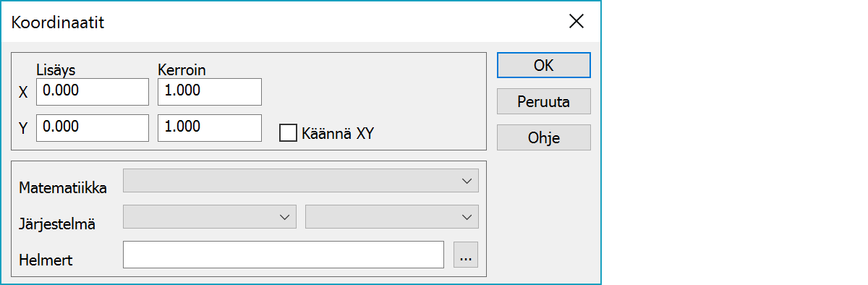Click the Helmert label
The width and height of the screenshot is (868, 285).
click(46, 260)
